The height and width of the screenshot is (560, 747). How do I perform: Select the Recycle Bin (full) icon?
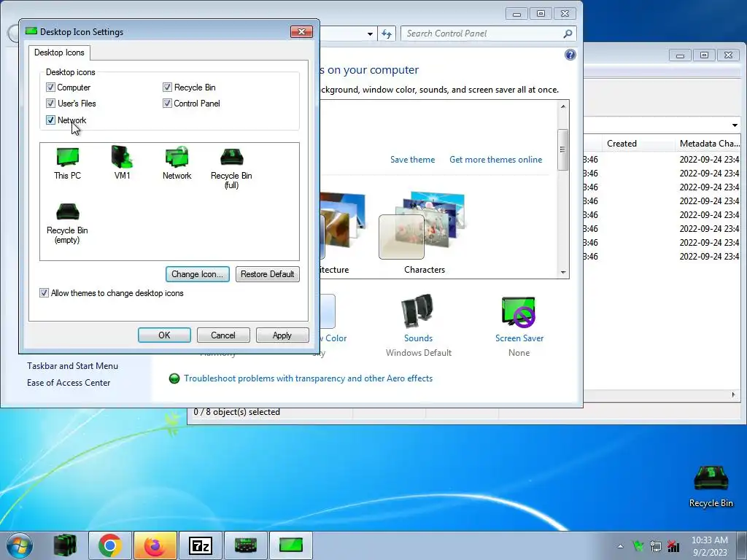(231, 168)
